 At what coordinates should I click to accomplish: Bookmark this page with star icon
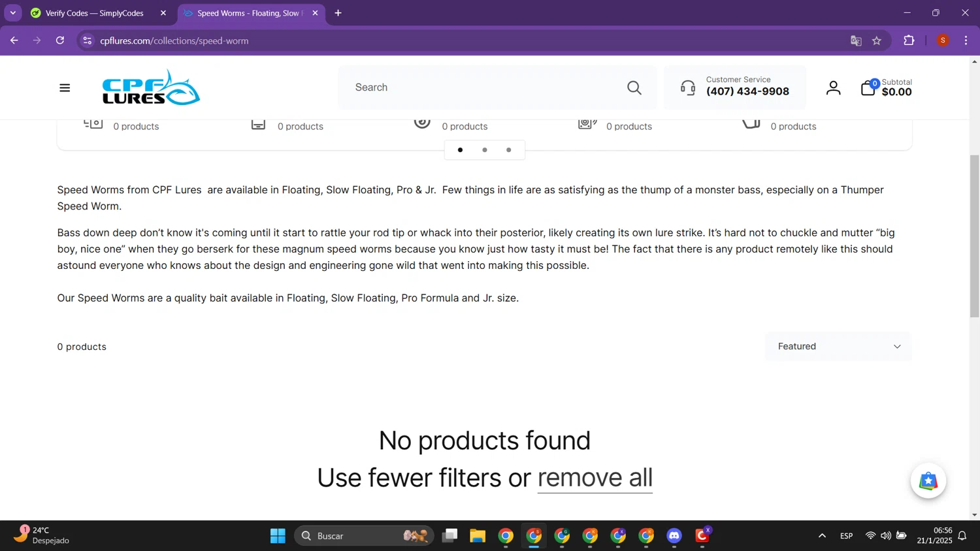click(877, 40)
